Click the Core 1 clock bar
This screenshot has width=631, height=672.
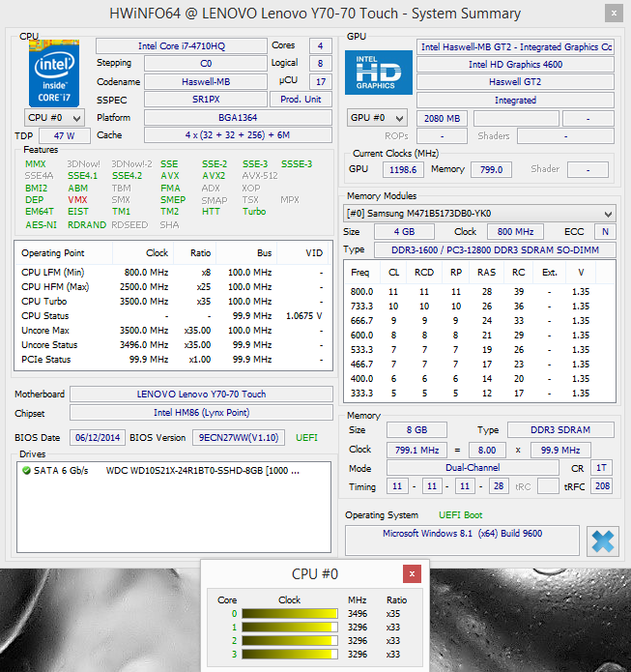[x=290, y=627]
